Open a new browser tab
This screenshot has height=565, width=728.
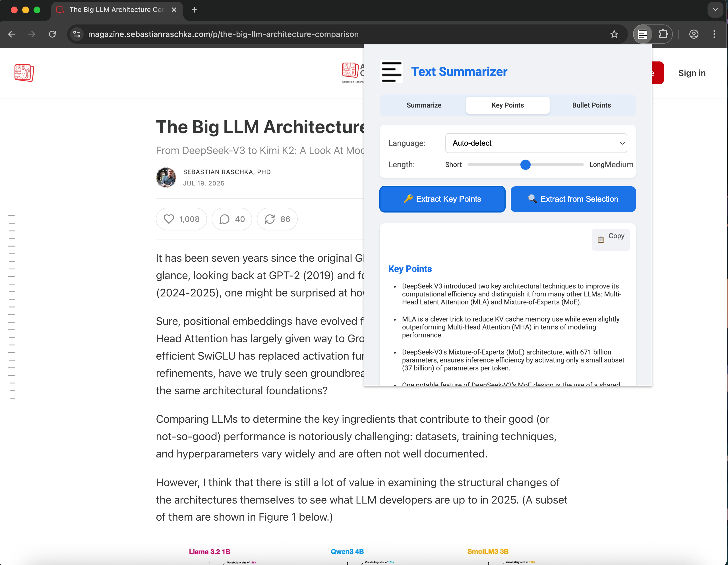pos(195,10)
